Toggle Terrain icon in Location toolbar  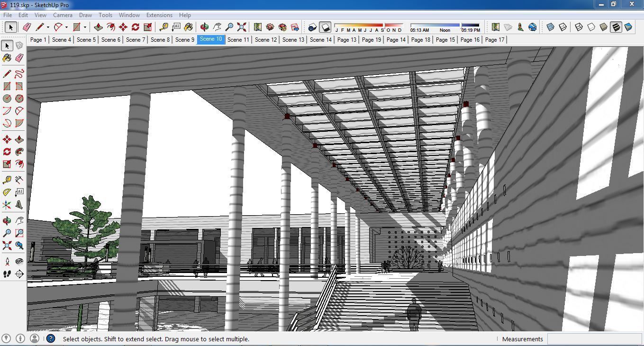point(508,27)
